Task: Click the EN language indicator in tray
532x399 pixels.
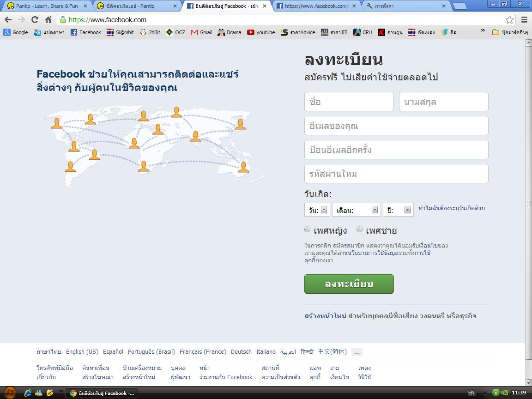Action: click(x=471, y=393)
